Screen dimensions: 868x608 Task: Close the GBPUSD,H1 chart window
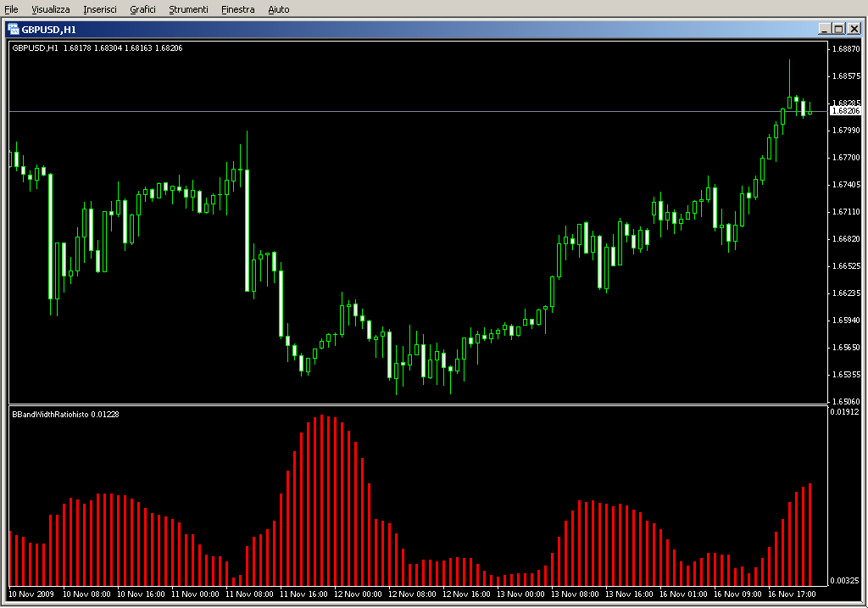pyautogui.click(x=854, y=29)
